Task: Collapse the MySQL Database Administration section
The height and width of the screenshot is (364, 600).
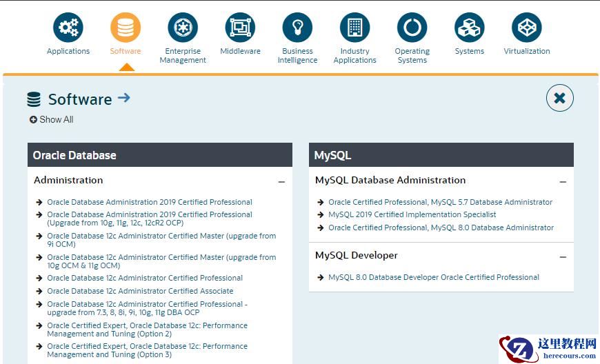Action: tap(563, 181)
